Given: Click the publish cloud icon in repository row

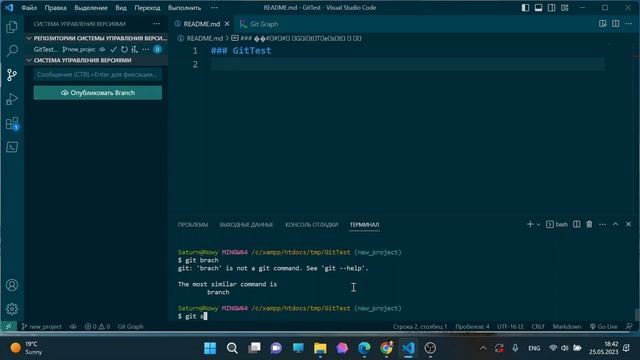Looking at the screenshot, I should (x=102, y=49).
